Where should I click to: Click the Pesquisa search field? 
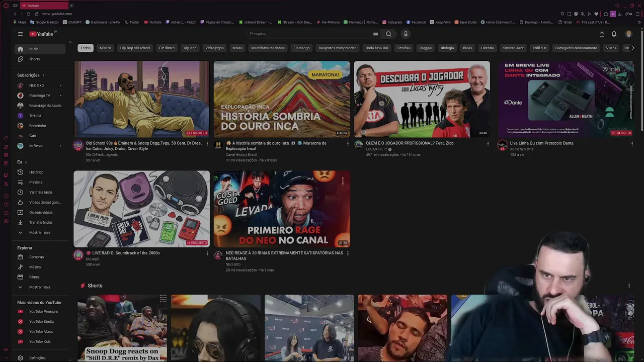[312, 34]
